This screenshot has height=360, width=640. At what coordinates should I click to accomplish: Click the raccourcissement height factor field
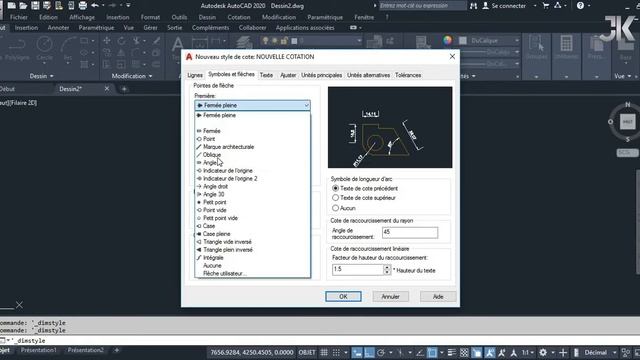click(x=358, y=269)
